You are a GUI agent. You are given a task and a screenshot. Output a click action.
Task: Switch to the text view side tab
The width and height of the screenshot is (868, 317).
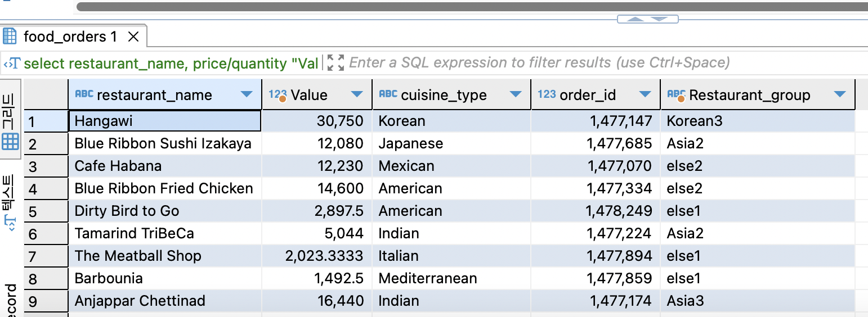coord(10,202)
